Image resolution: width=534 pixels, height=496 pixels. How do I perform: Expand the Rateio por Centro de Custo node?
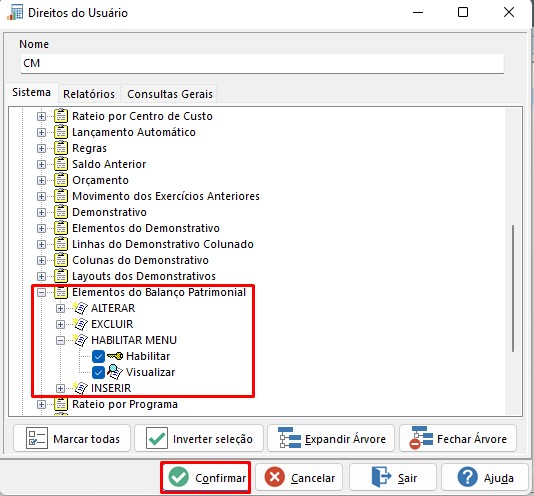click(x=41, y=117)
